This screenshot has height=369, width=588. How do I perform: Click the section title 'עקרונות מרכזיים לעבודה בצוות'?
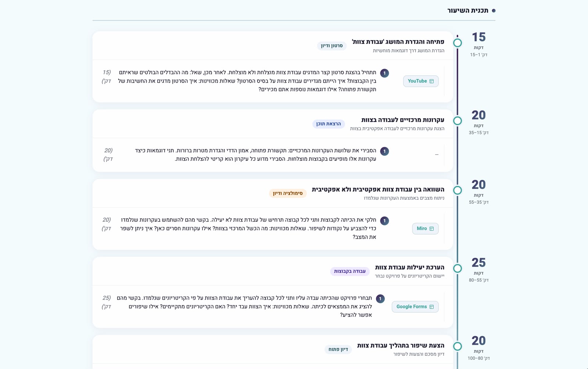[403, 120]
